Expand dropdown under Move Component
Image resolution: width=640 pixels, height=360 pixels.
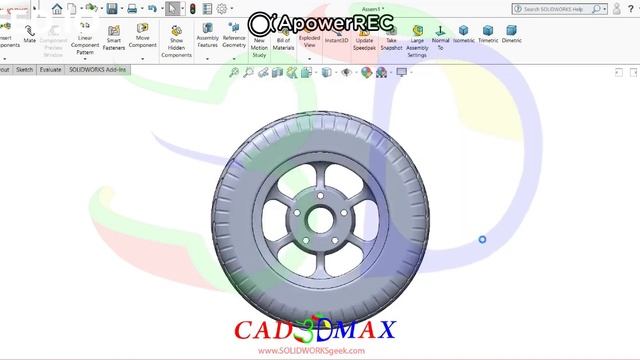(x=142, y=59)
